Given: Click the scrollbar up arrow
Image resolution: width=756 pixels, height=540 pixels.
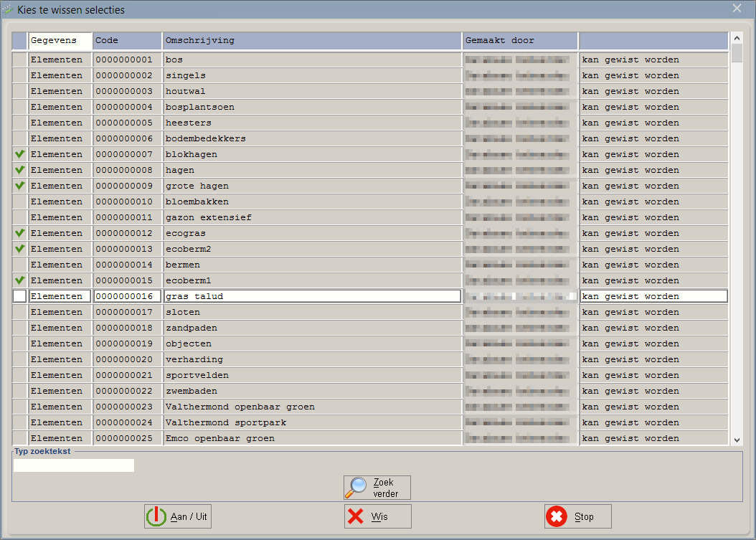Looking at the screenshot, I should pyautogui.click(x=737, y=37).
